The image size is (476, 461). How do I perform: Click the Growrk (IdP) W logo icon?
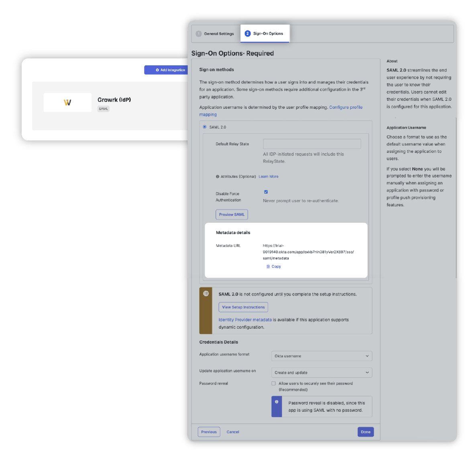[x=67, y=102]
